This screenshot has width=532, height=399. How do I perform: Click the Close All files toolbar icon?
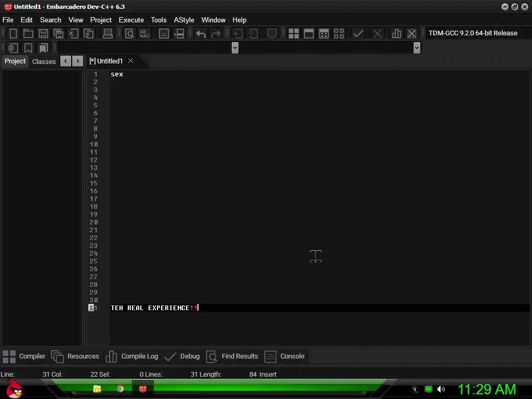pyautogui.click(x=89, y=33)
